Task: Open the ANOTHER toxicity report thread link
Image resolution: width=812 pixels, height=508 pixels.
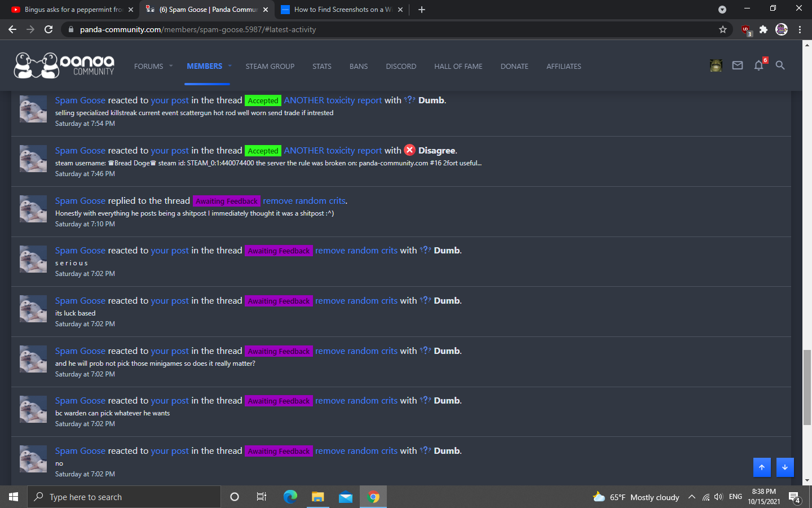Action: pos(333,100)
